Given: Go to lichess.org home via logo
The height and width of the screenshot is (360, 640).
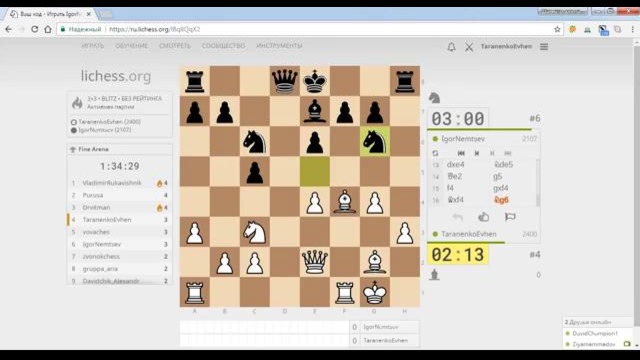Looking at the screenshot, I should click(116, 76).
